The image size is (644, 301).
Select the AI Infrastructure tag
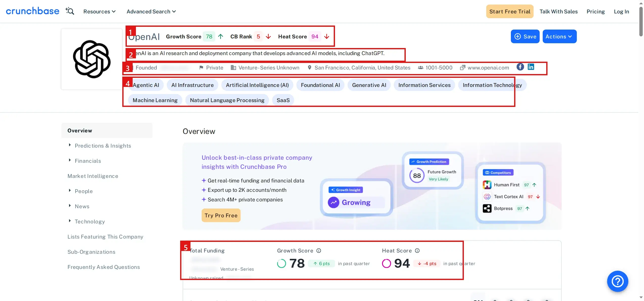193,85
